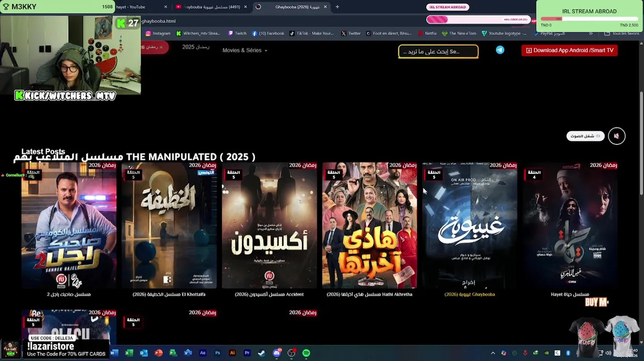Open Hathi Akhretha هاذي آخرتها poster
Image resolution: width=644 pixels, height=361 pixels.
pyautogui.click(x=369, y=225)
